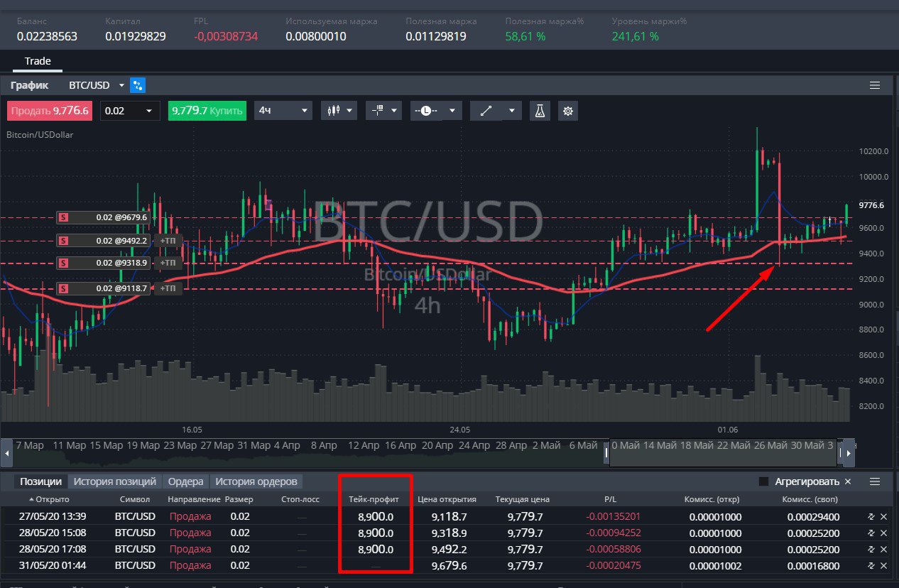Open chart settings gear icon
Image resolution: width=899 pixels, height=588 pixels.
click(567, 111)
